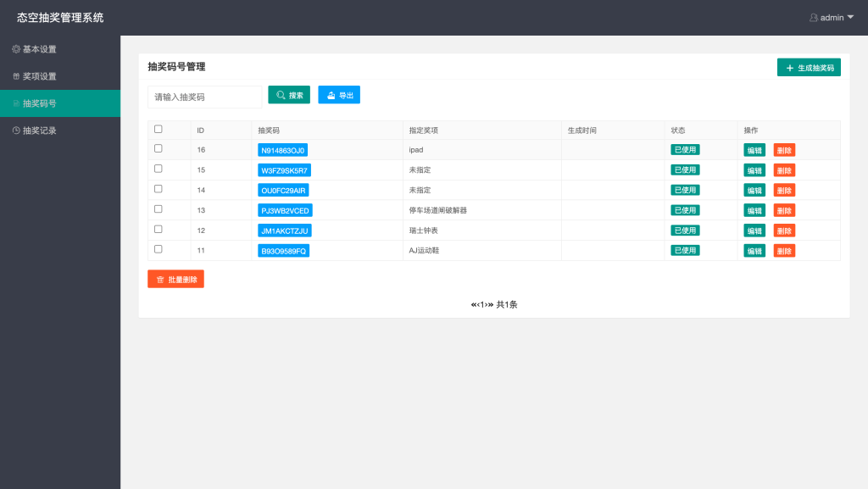Select the 抽奖记录 records section
This screenshot has width=868, height=489.
[x=44, y=130]
